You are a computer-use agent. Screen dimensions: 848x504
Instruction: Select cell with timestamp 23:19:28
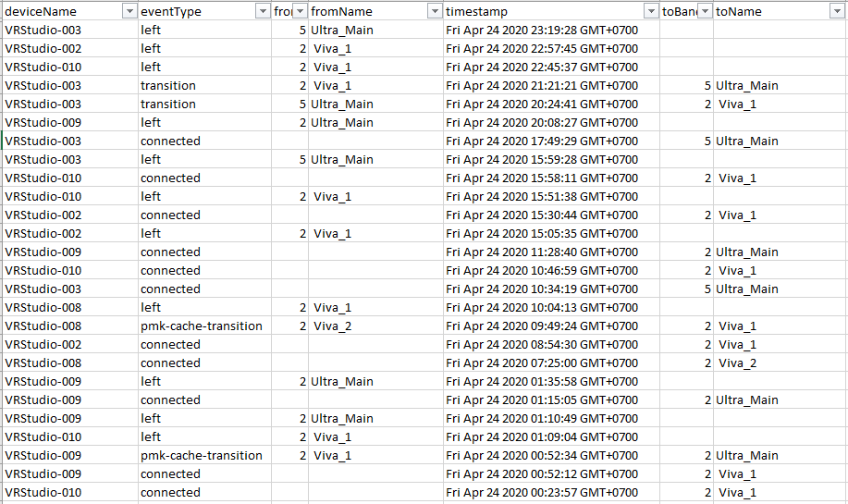point(551,31)
